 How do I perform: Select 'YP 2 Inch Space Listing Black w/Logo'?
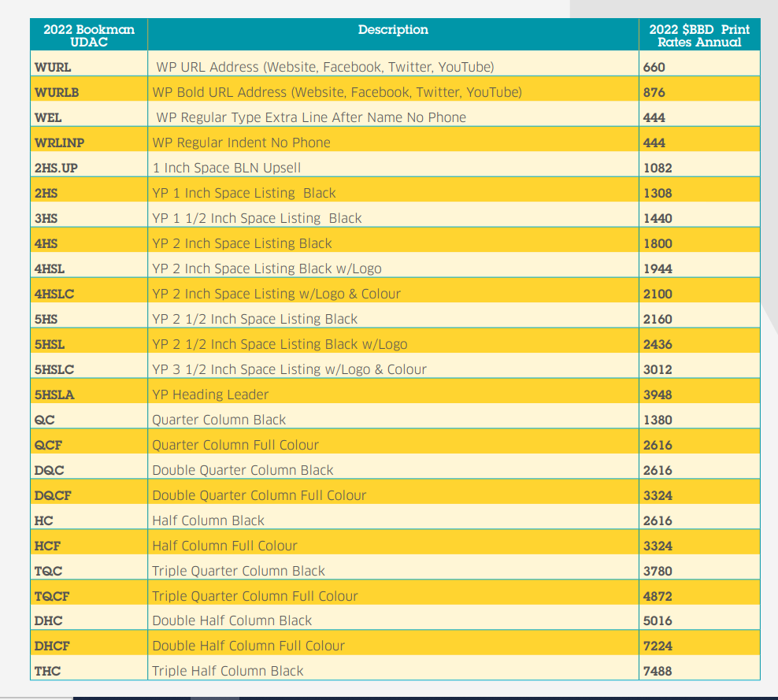tap(266, 269)
